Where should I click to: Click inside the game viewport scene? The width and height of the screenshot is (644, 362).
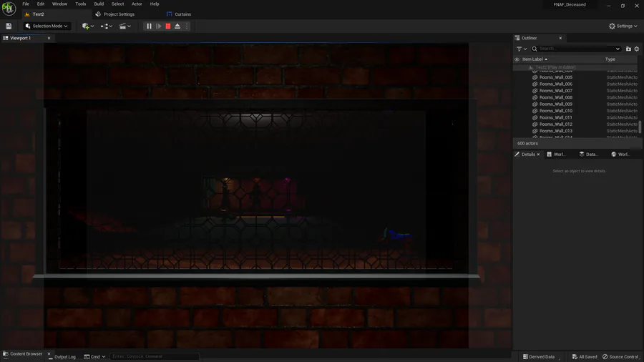point(256,195)
